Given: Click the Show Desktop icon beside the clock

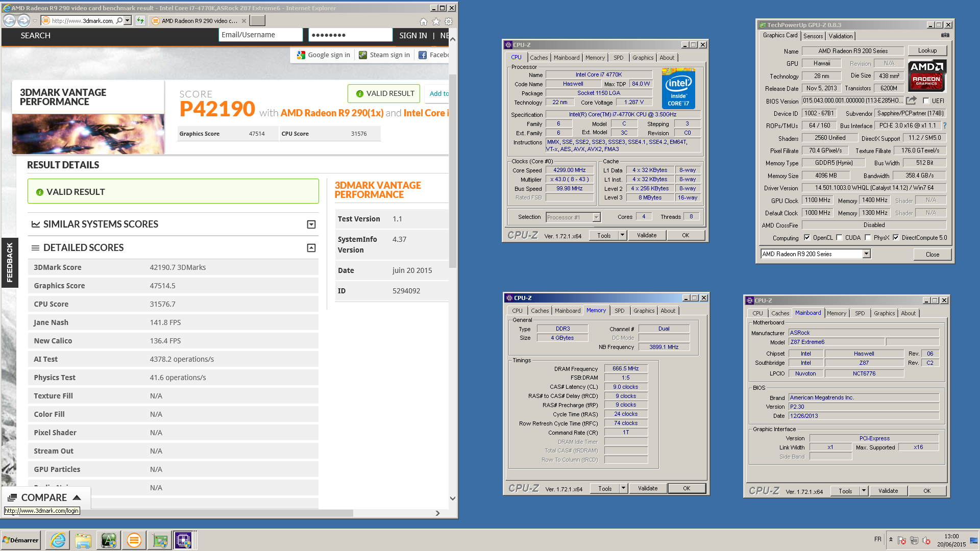Looking at the screenshot, I should click(974, 540).
